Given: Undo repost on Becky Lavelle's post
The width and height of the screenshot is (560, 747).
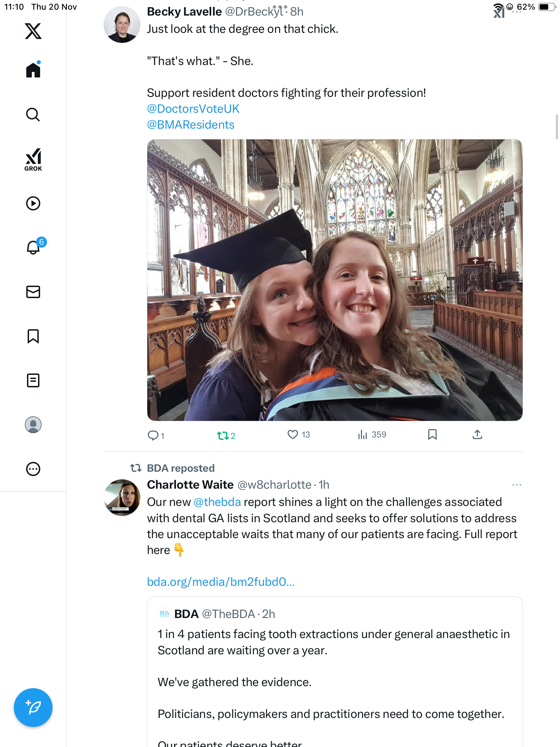Looking at the screenshot, I should point(223,435).
